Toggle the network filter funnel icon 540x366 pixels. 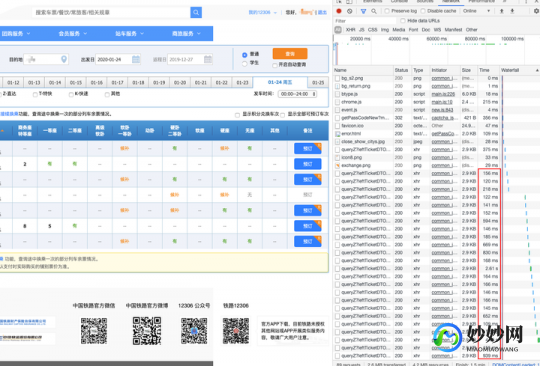coord(363,11)
